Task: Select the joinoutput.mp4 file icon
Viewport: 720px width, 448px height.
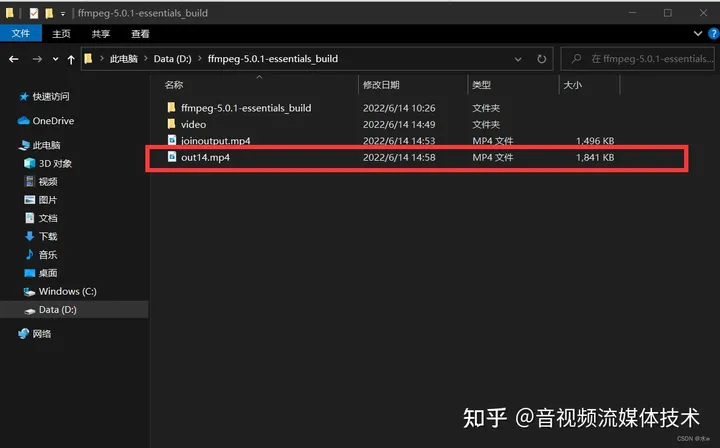Action: coord(171,140)
